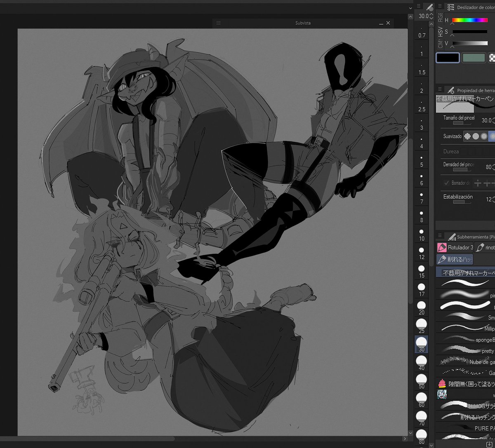The image size is (495, 448).
Task: Click the hue rainbow slider
Action: (x=470, y=20)
